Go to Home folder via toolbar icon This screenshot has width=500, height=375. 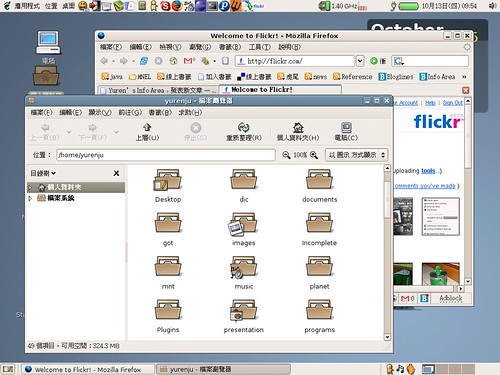click(298, 132)
